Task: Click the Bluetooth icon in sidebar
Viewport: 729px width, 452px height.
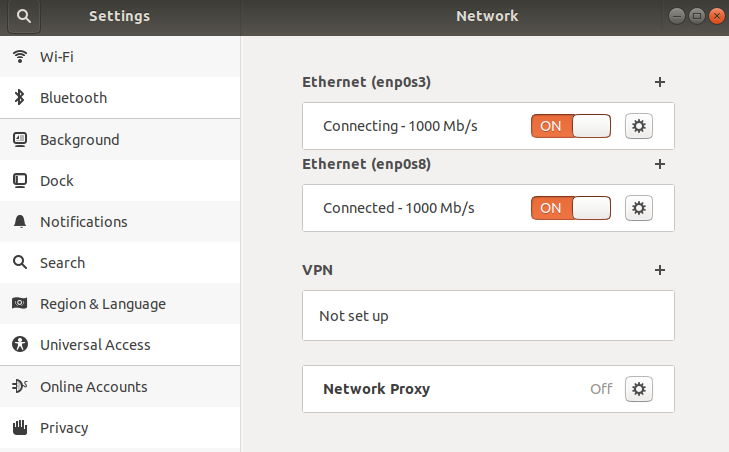Action: coord(19,98)
